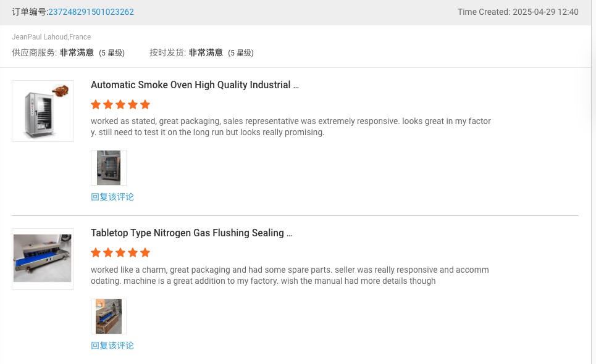The height and width of the screenshot is (364, 596).
Task: Open the Automatic Smoke Oven High Quality title
Action: [195, 85]
